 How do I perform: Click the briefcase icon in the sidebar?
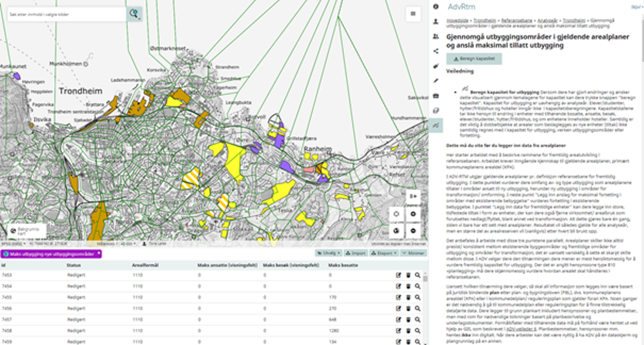coord(436,95)
